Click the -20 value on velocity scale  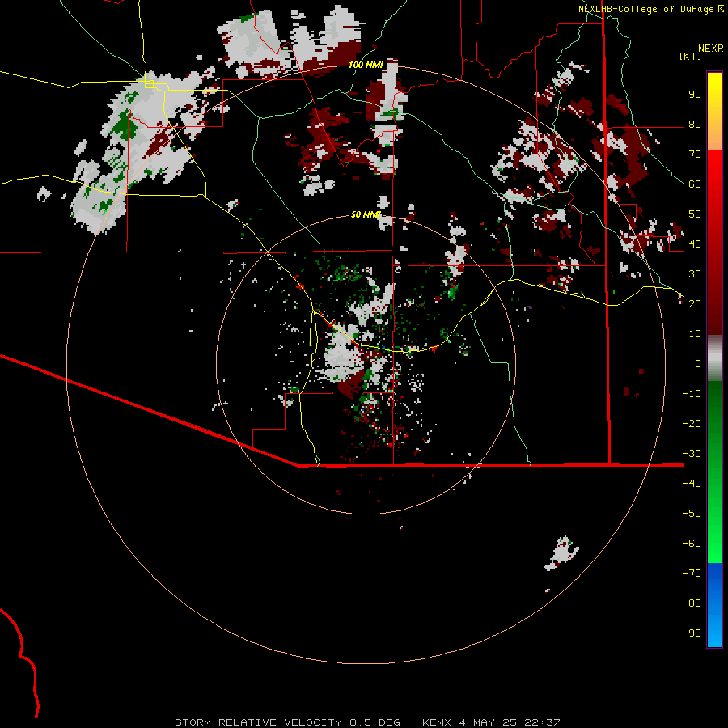pos(692,423)
